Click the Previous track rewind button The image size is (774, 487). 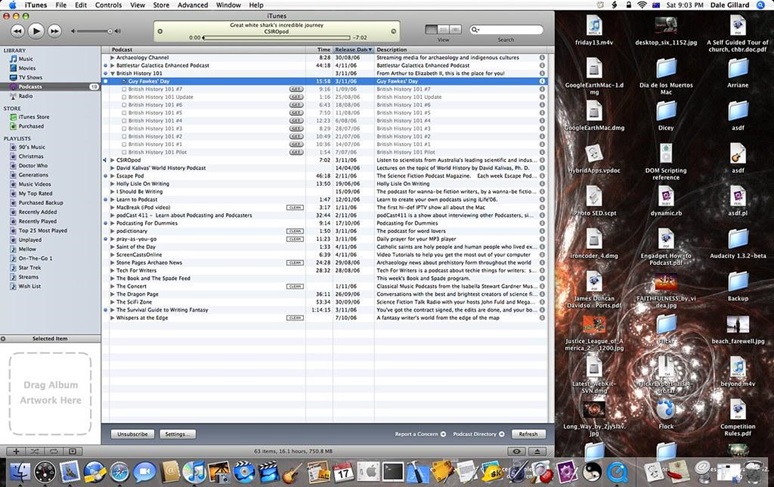[x=17, y=31]
